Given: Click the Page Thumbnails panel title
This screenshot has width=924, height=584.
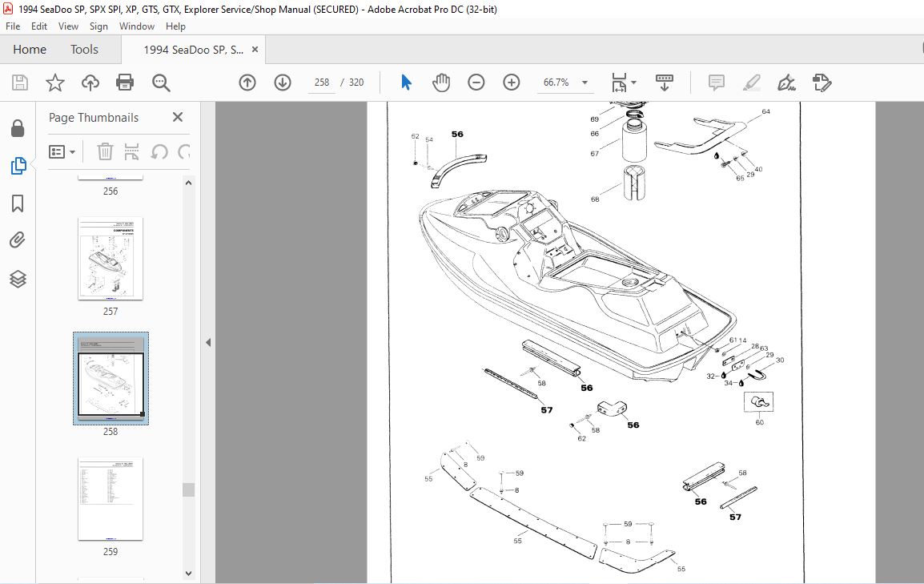Looking at the screenshot, I should tap(94, 117).
